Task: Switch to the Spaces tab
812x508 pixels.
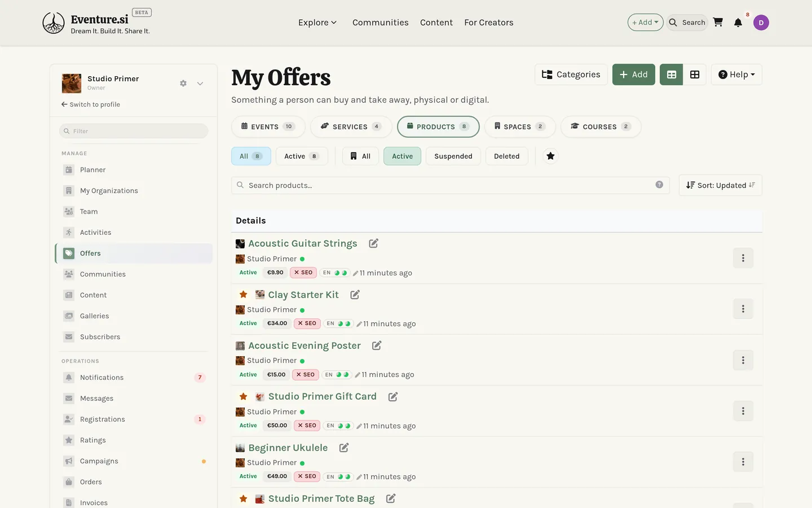Action: (x=520, y=126)
